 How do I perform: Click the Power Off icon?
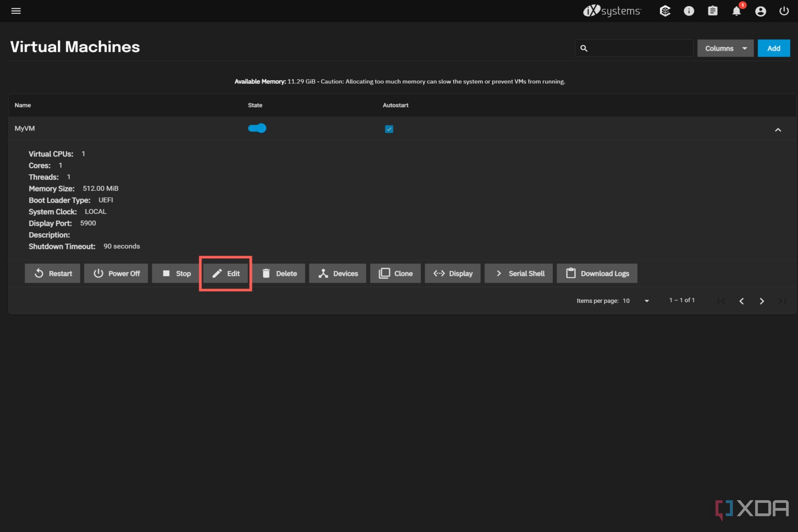[x=97, y=273]
